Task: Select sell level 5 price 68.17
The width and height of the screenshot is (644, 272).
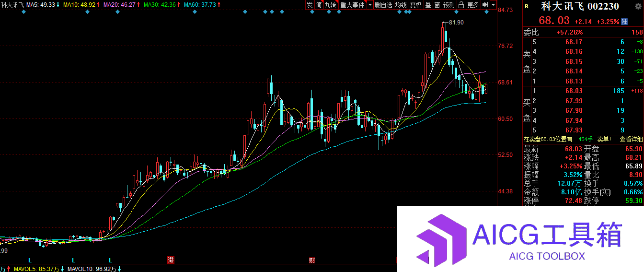Action: click(574, 42)
